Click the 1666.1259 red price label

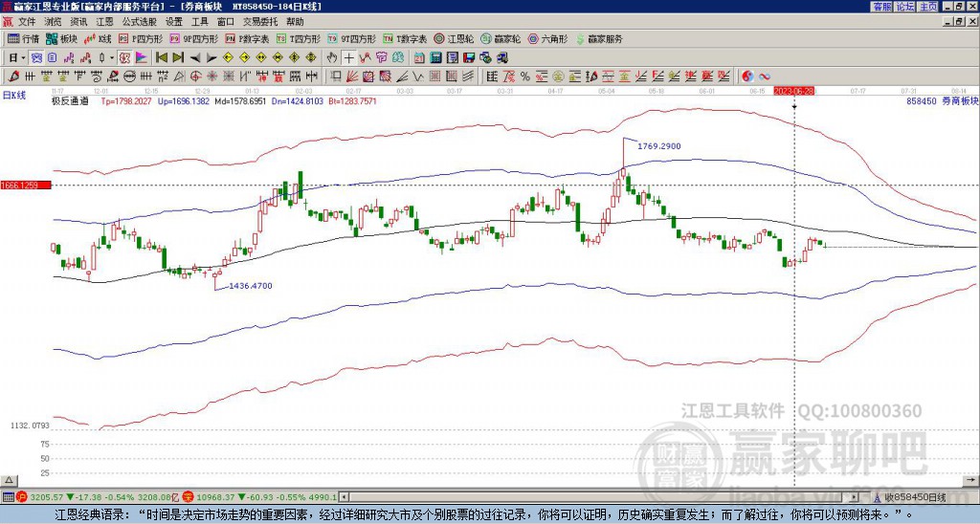[26, 186]
